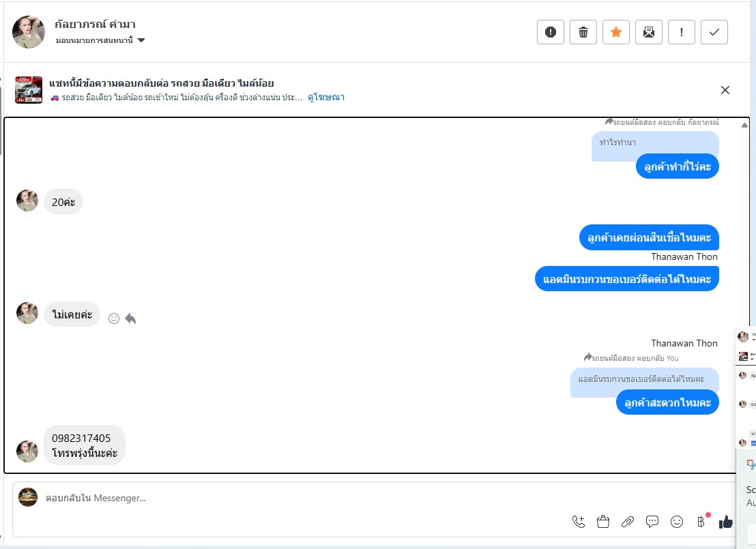Viewport: 756px width, 549px height.
Task: Mark conversation done with checkmark
Action: coord(714,32)
